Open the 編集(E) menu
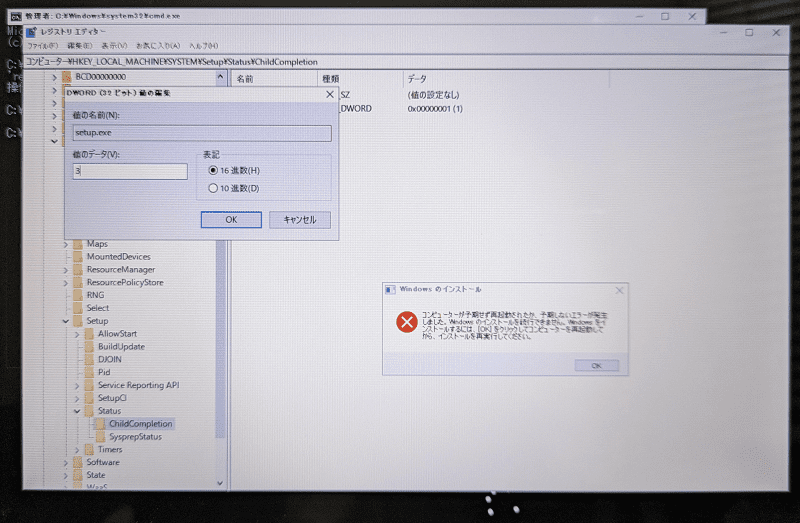The image size is (800, 523). (x=80, y=46)
